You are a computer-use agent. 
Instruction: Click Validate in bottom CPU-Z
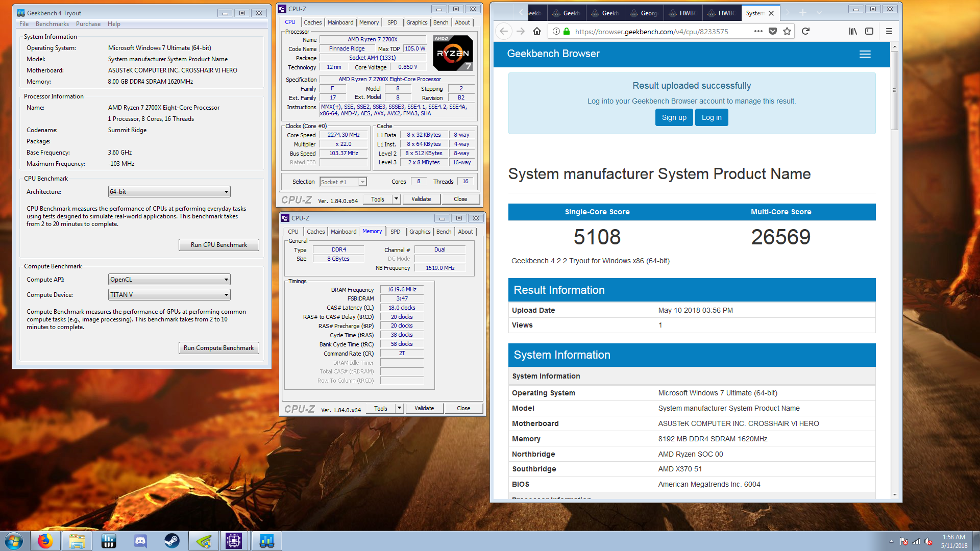point(424,408)
